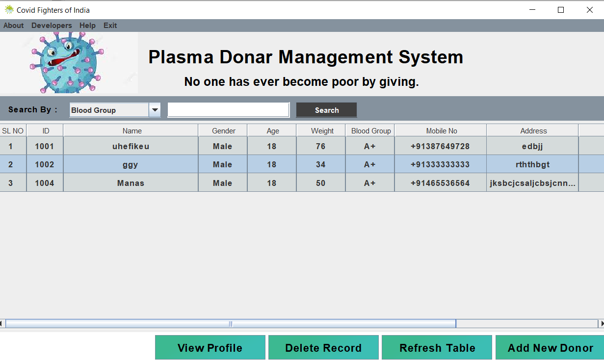Open the Developers menu

(52, 26)
